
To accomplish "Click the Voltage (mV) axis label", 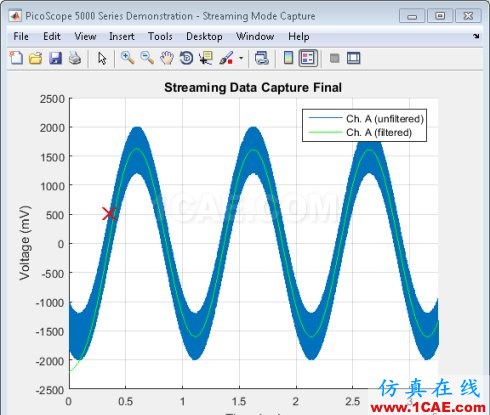I will 25,243.
